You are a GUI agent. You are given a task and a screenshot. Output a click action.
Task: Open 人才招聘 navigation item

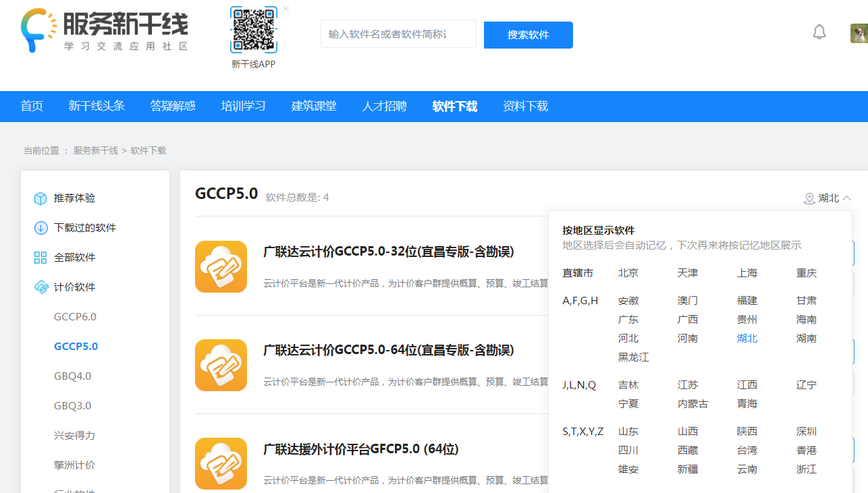[384, 106]
